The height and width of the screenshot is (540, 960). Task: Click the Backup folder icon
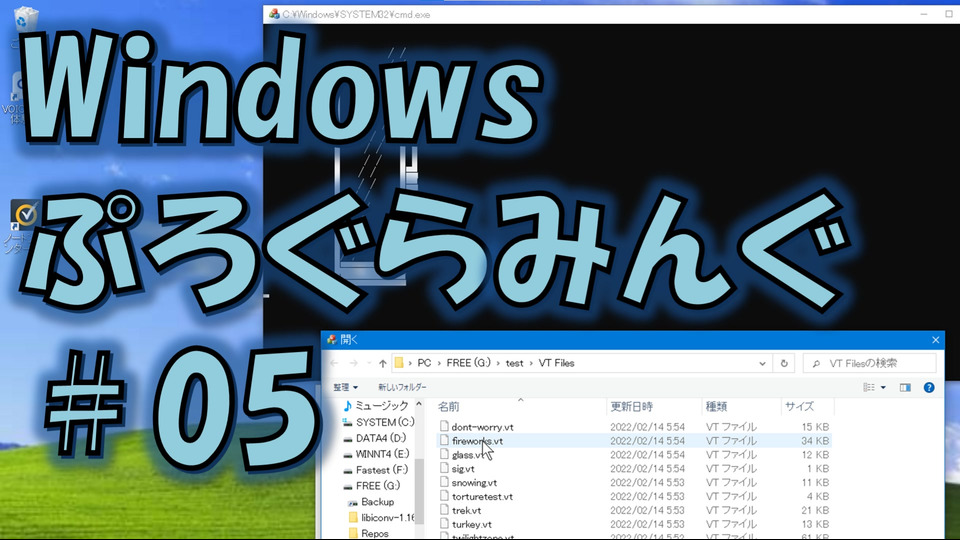pos(353,502)
